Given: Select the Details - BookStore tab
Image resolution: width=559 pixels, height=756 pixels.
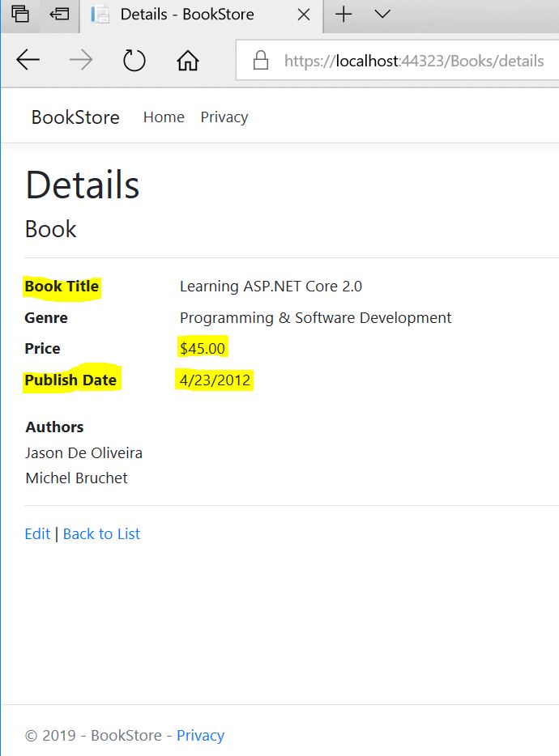Looking at the screenshot, I should point(186,15).
